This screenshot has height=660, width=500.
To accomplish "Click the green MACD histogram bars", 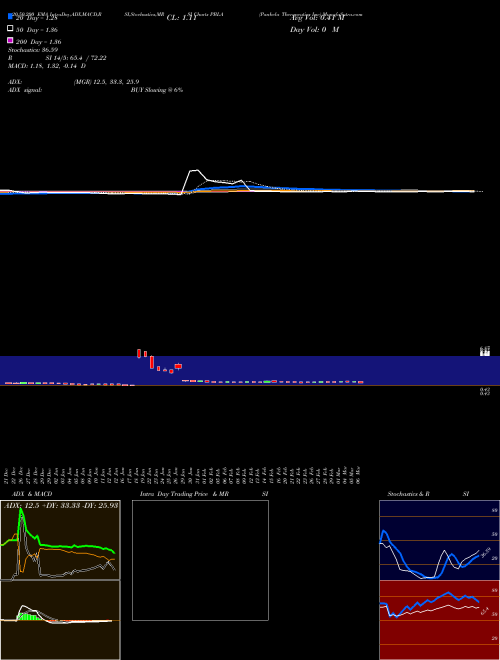I will point(27,617).
